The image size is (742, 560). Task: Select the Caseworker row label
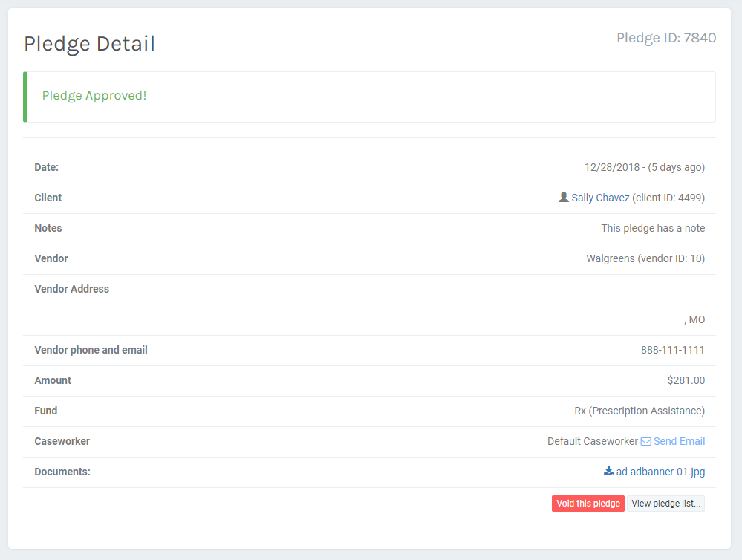(62, 440)
